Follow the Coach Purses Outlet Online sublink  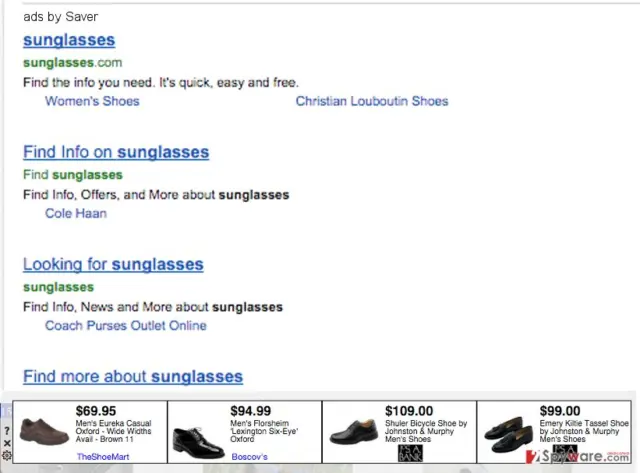click(x=126, y=326)
